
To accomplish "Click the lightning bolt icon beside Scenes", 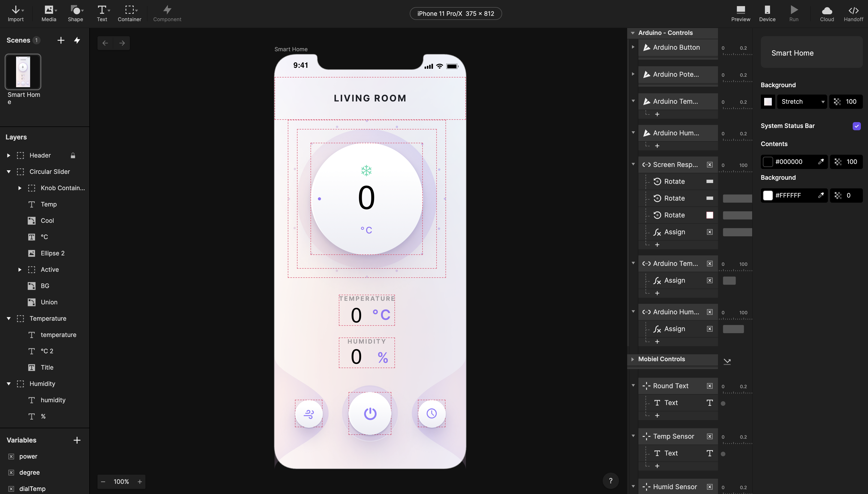I will click(x=77, y=40).
